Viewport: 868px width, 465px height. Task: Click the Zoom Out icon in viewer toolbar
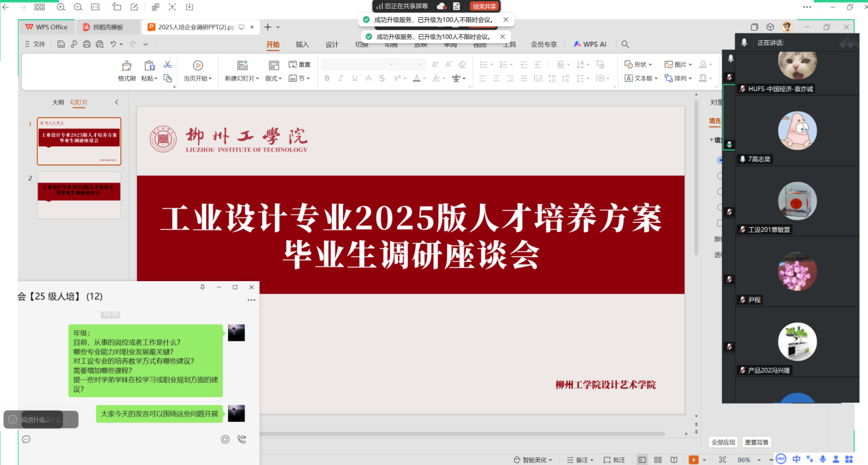(x=77, y=7)
